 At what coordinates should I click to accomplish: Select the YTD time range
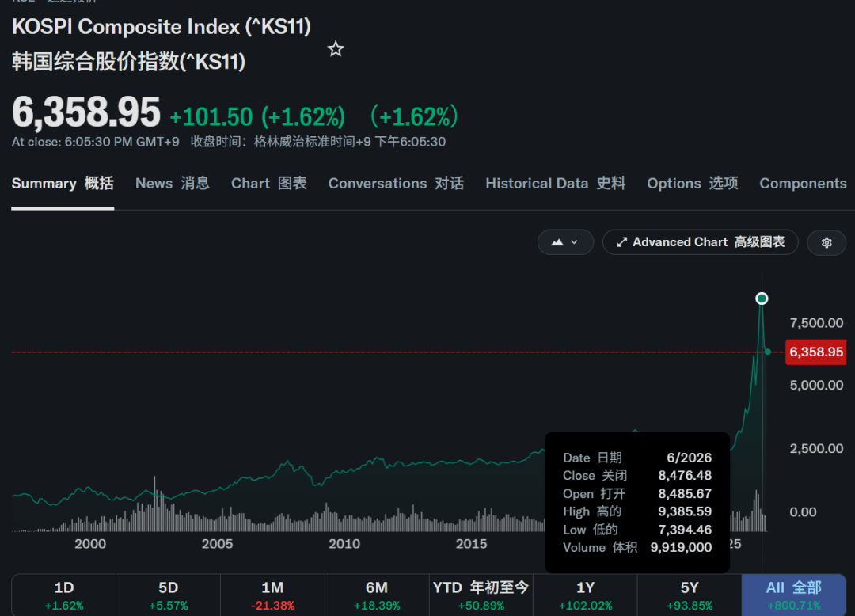(x=481, y=595)
